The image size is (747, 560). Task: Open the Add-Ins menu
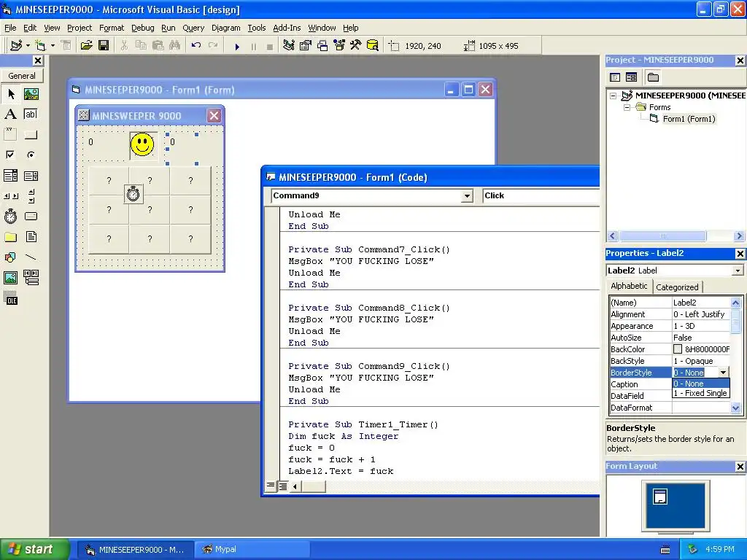[x=286, y=28]
